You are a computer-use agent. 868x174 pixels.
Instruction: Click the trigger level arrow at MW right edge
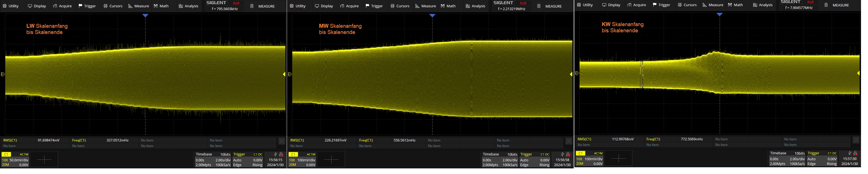click(571, 74)
